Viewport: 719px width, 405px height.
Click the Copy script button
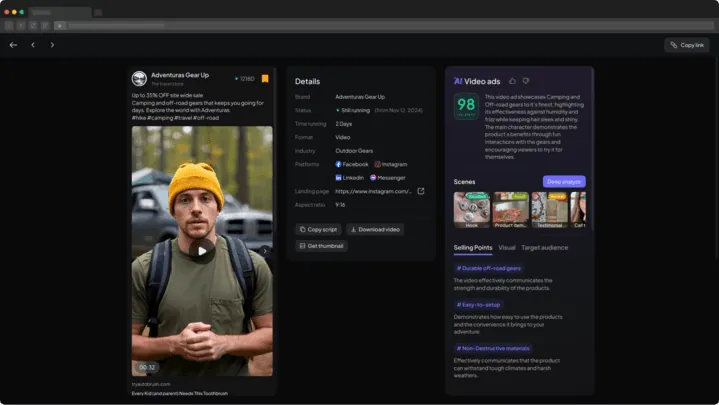[319, 229]
